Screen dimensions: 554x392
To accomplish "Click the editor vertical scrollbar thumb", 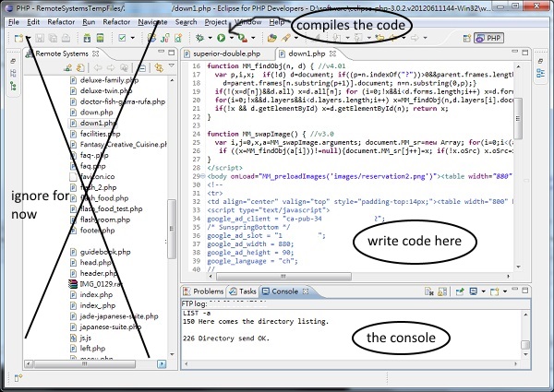I will click(x=518, y=118).
